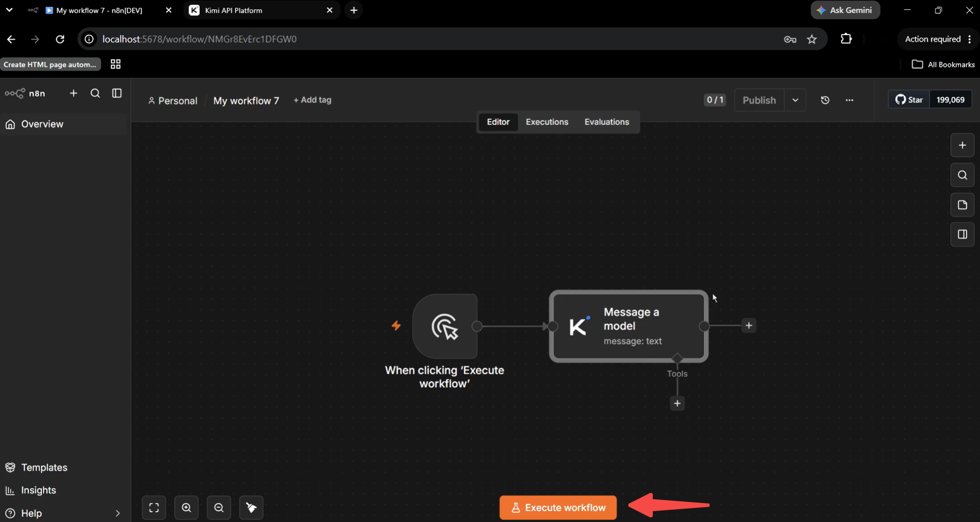Image resolution: width=980 pixels, height=522 pixels.
Task: Close the Kimi API Platform tab
Action: (329, 10)
